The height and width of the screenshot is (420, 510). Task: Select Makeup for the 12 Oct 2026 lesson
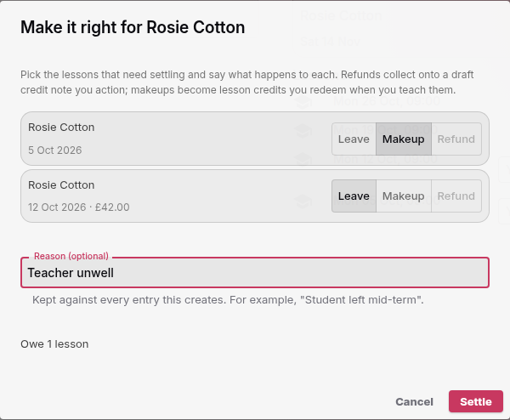click(404, 196)
